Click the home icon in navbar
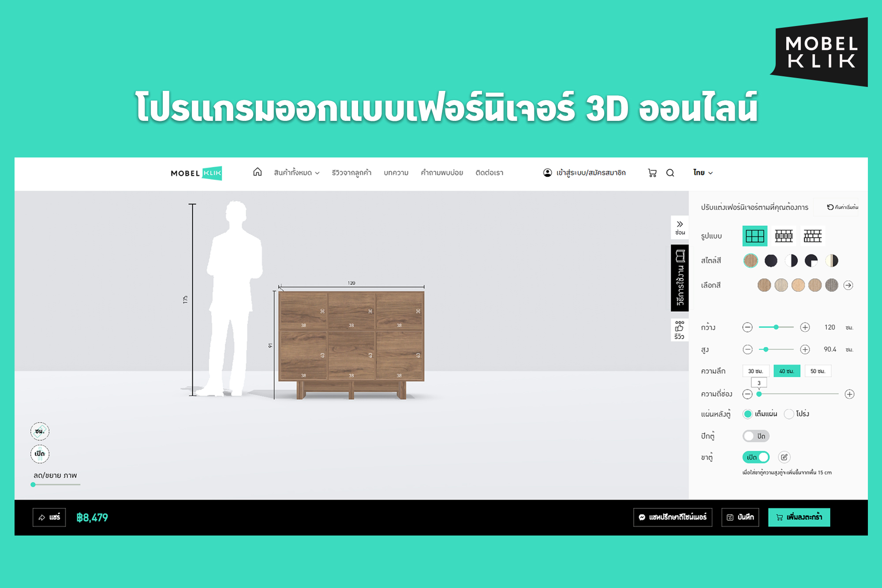 [x=257, y=172]
